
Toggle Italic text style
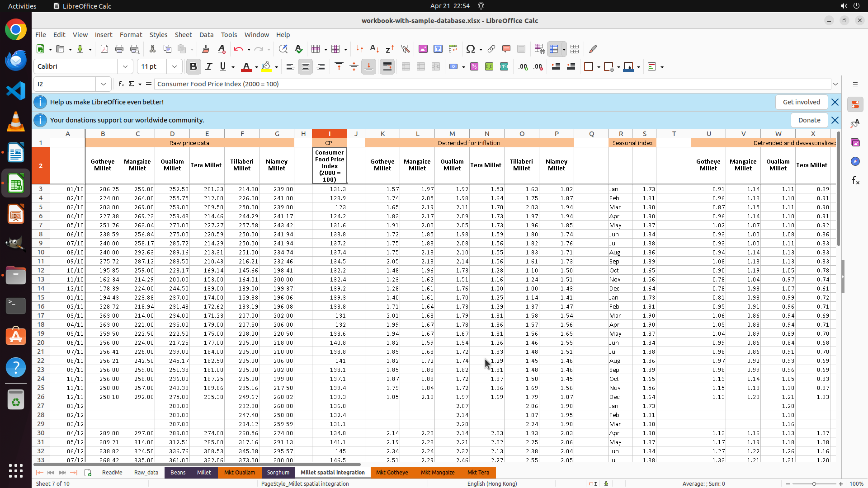[208, 66]
